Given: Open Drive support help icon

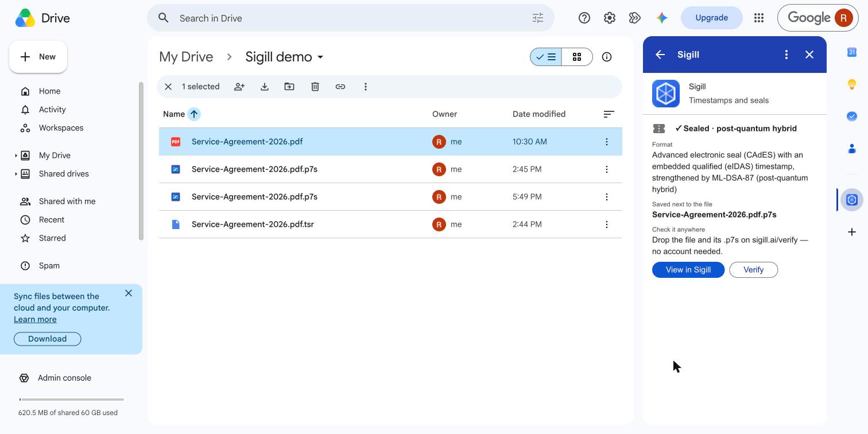Looking at the screenshot, I should (x=584, y=18).
